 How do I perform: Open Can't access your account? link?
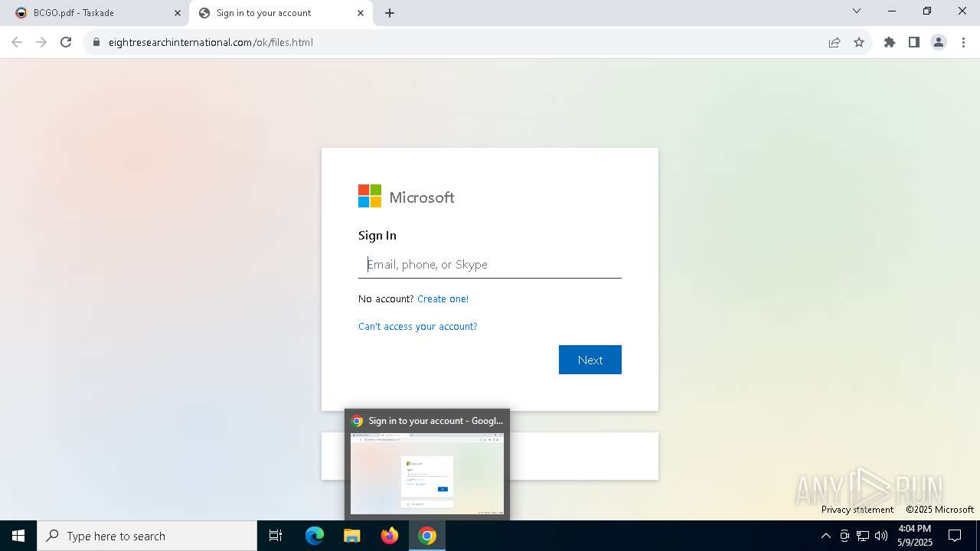(x=417, y=326)
